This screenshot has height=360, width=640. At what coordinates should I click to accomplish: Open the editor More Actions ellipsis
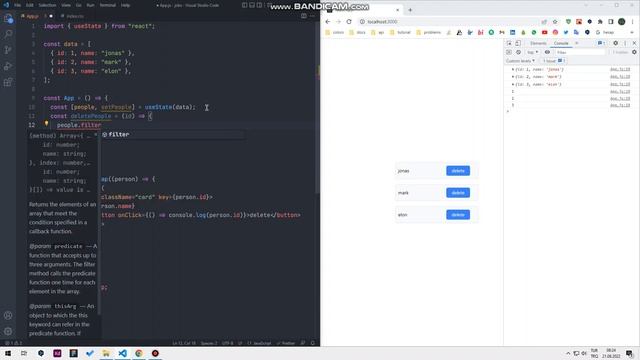tap(313, 16)
